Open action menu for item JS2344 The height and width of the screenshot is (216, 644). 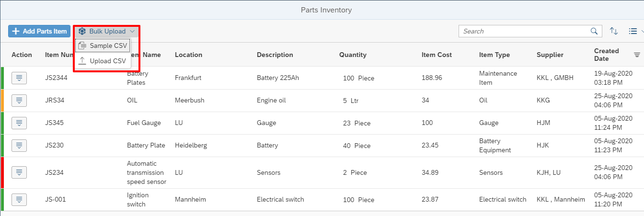click(x=19, y=78)
